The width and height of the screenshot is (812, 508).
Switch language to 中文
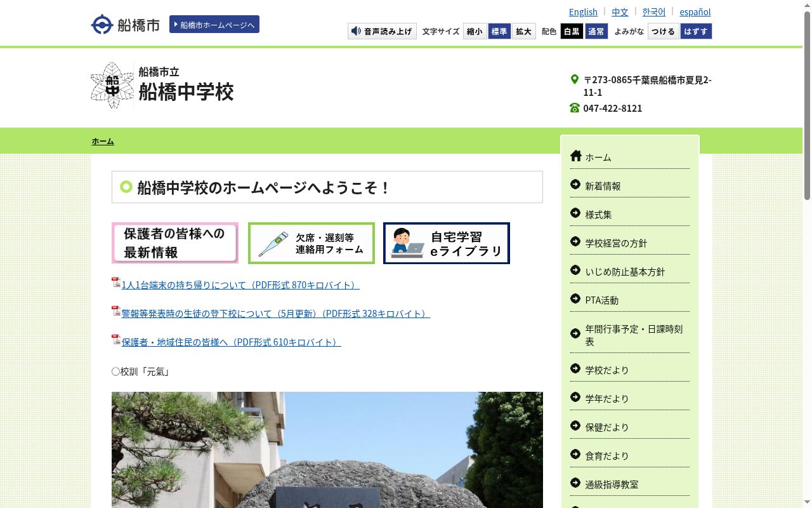[620, 11]
